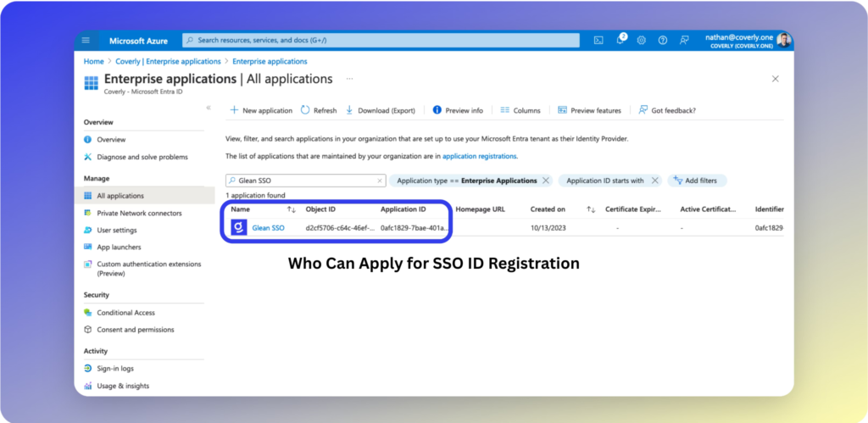Click the Microsoft Azure logo text
Viewport: 868px width, 423px height.
pos(138,41)
